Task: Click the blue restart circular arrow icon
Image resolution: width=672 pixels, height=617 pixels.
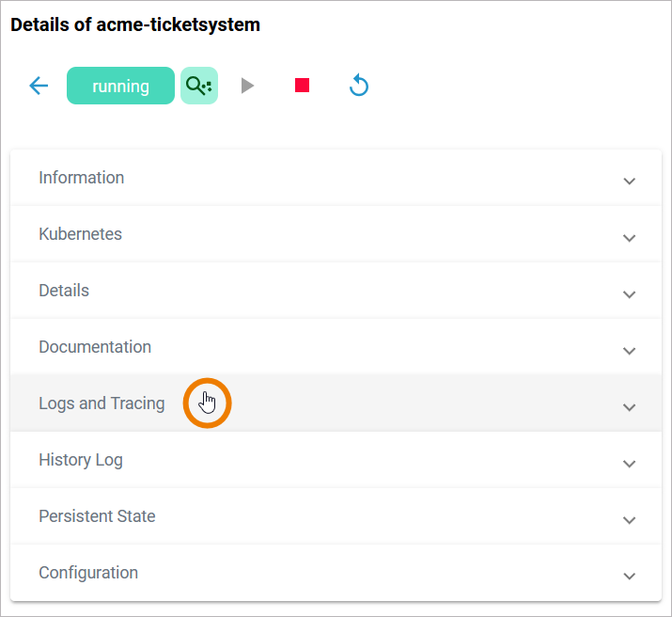Action: point(358,86)
